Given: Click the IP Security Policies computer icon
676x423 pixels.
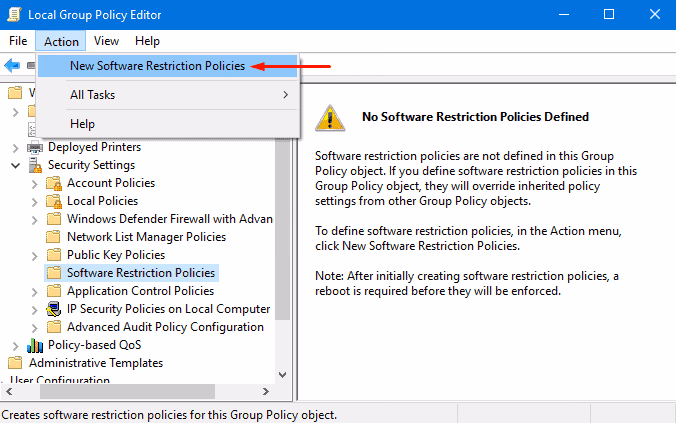Looking at the screenshot, I should pos(53,309).
